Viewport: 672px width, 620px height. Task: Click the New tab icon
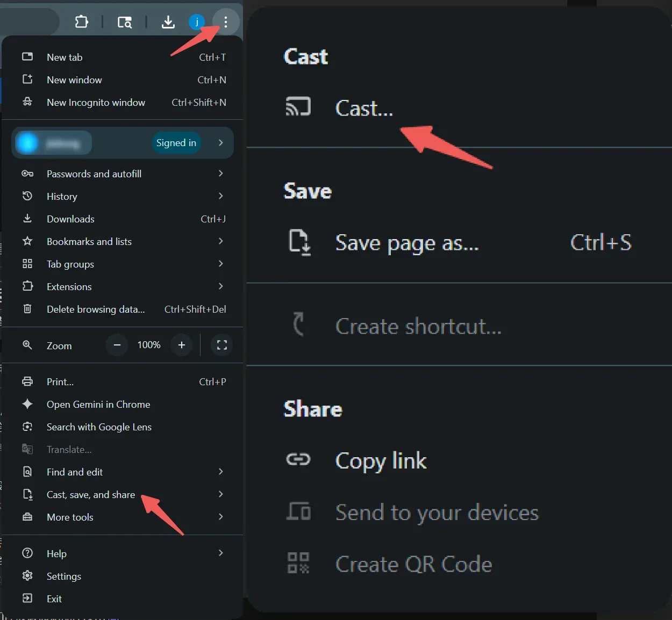(x=27, y=57)
